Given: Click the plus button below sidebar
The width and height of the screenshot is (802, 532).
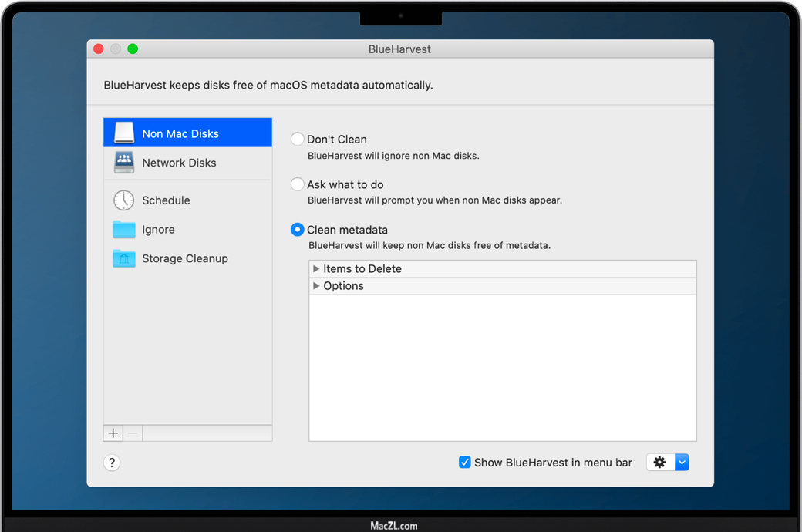Looking at the screenshot, I should [113, 433].
